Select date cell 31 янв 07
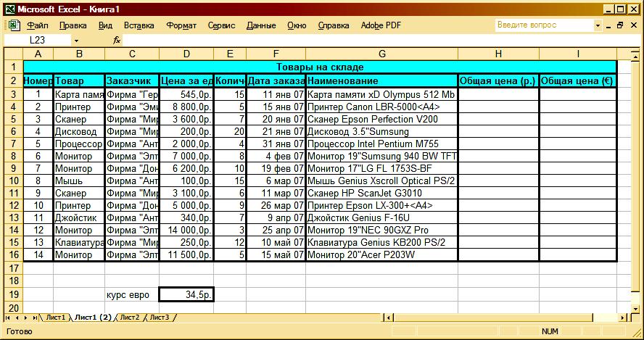The height and width of the screenshot is (340, 644). (276, 144)
